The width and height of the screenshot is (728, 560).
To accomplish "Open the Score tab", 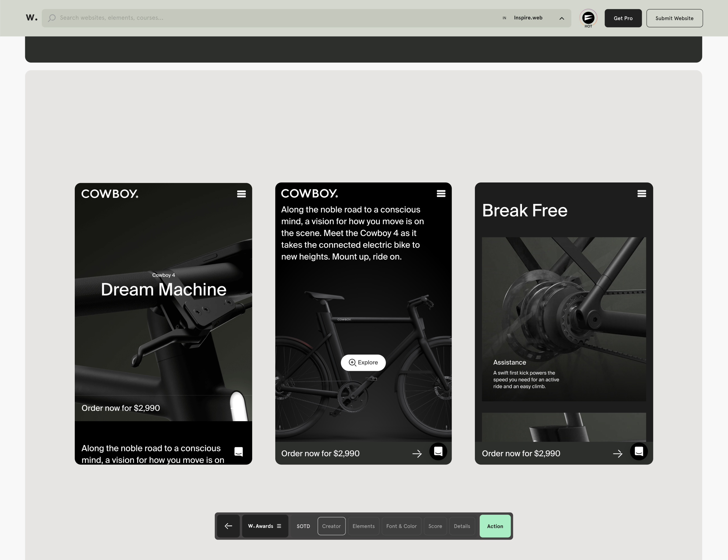I will (x=435, y=526).
